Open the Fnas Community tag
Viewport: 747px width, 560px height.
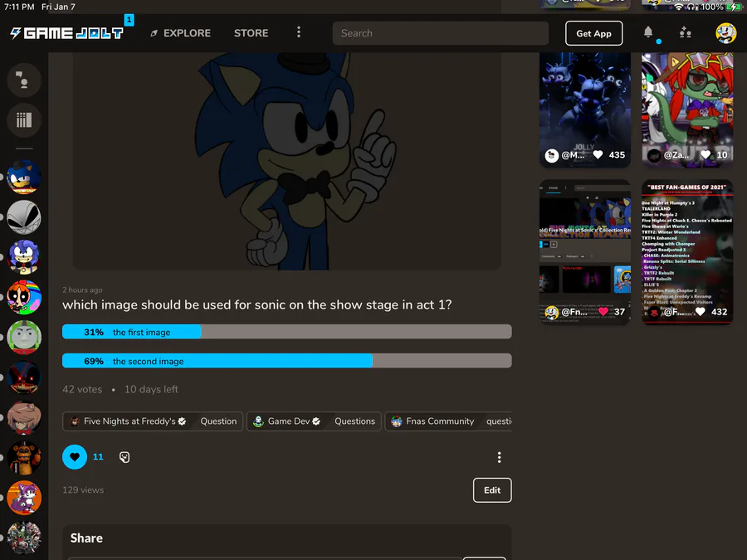click(x=433, y=421)
